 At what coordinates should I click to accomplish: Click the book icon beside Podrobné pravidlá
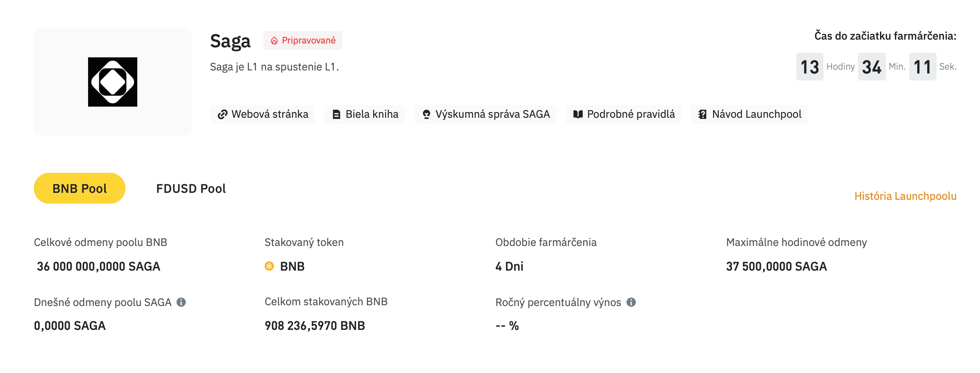click(x=578, y=114)
